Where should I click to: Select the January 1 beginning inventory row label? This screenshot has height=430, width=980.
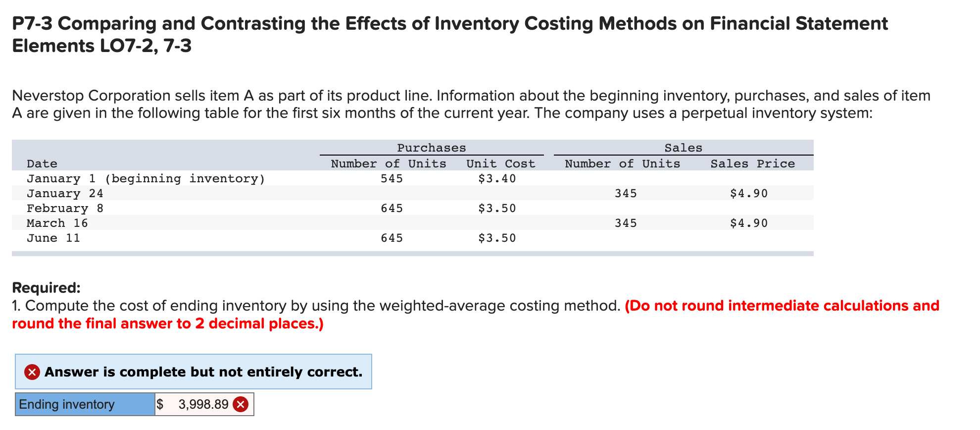(146, 178)
